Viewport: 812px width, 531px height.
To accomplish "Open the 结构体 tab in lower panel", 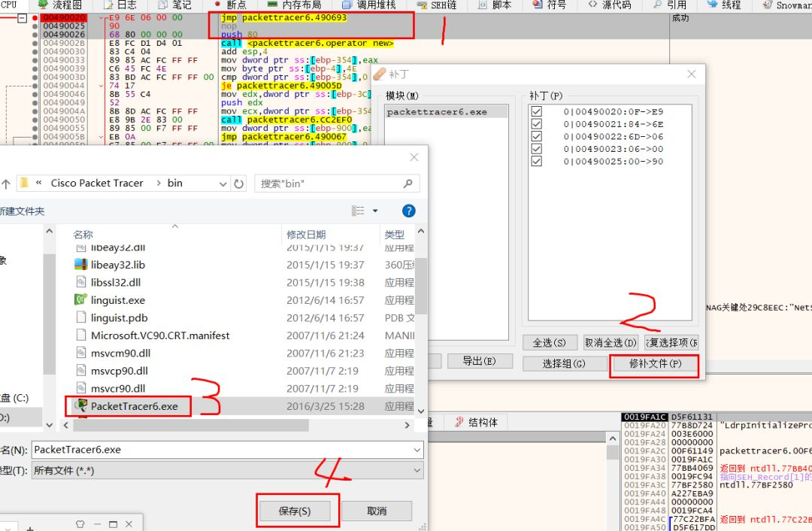I will coord(476,422).
